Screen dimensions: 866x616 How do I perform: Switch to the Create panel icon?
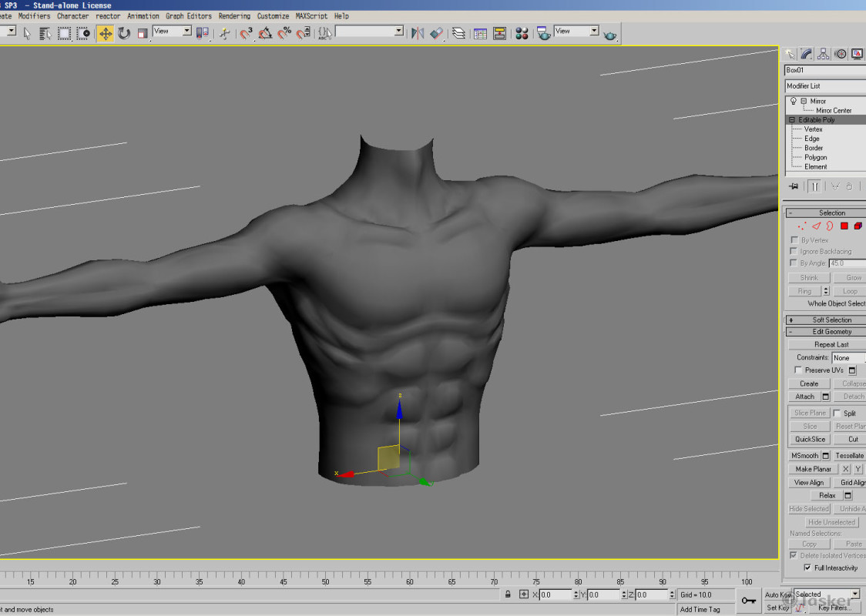point(790,54)
